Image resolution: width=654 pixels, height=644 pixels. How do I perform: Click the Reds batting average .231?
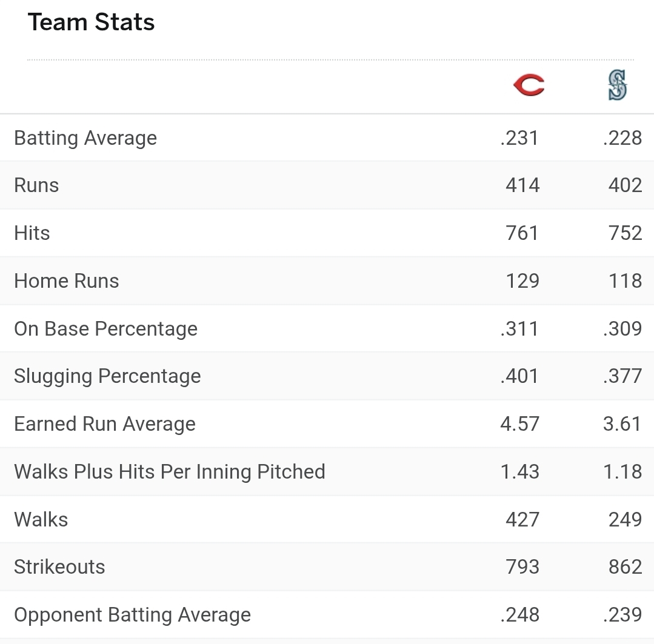pos(519,138)
